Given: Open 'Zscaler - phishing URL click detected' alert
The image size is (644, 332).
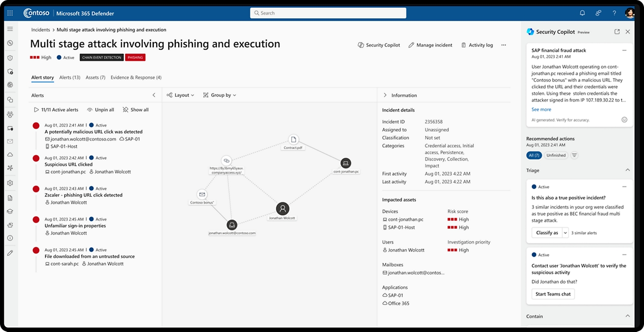Looking at the screenshot, I should click(83, 195).
